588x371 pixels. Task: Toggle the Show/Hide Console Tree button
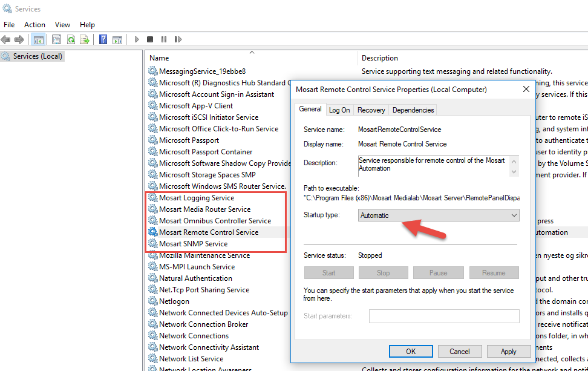tap(38, 40)
